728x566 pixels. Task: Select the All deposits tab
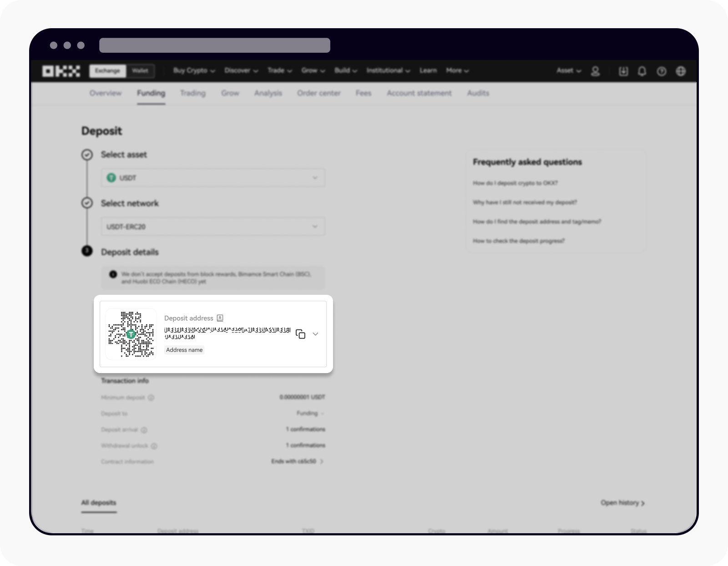coord(99,503)
